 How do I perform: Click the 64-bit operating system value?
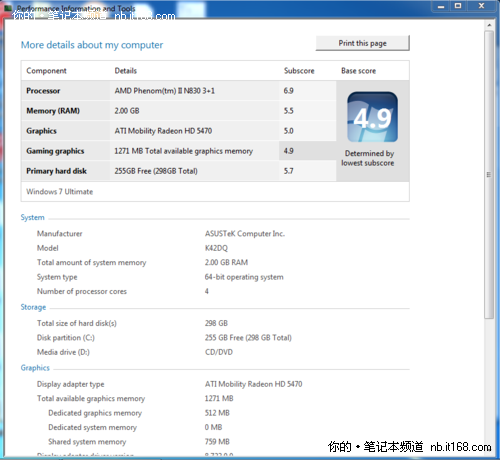tap(244, 277)
